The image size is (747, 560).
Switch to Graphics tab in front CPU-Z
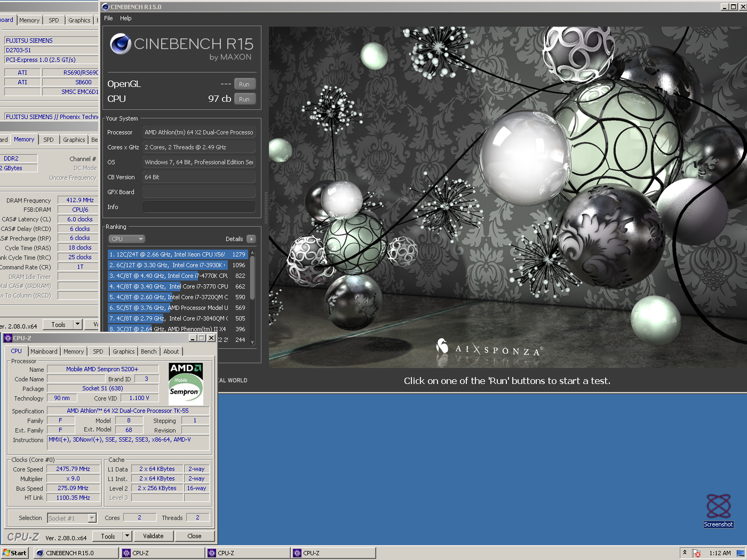[x=124, y=351]
